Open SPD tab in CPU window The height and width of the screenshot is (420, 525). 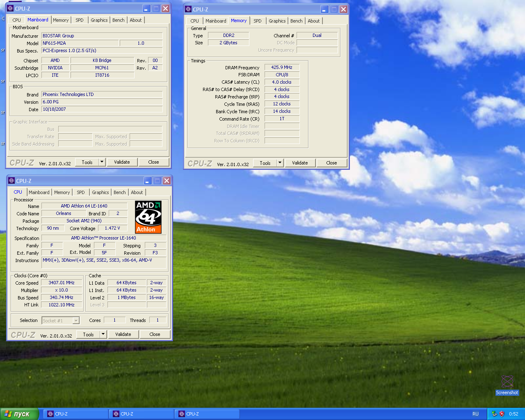click(81, 192)
